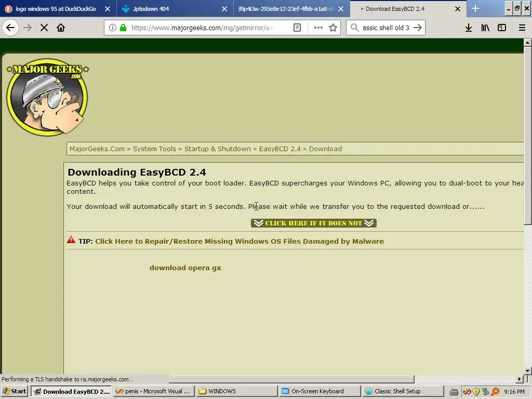Toggle Reader View icon in address bar
Viewport: 532px width, 399px height.
297,28
